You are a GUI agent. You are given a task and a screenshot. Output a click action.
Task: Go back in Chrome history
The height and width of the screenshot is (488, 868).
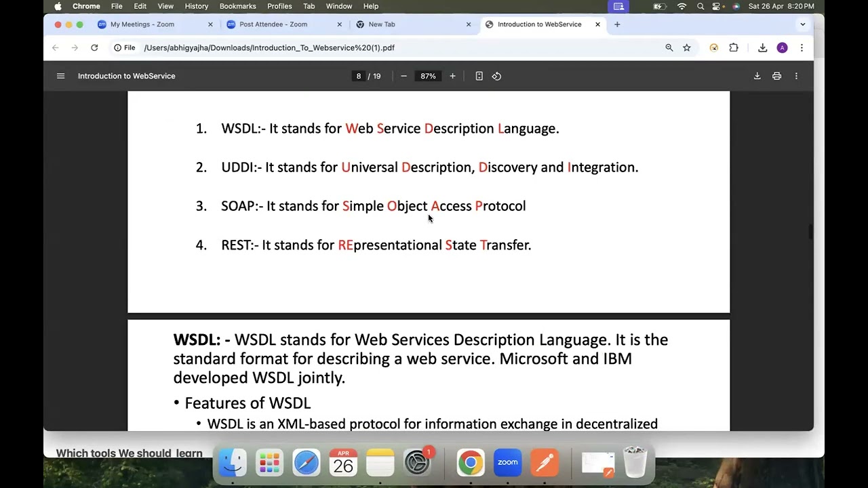click(56, 47)
